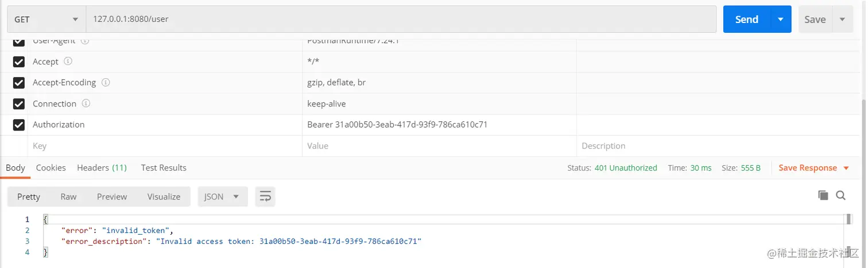Select the Raw view tab

click(68, 197)
